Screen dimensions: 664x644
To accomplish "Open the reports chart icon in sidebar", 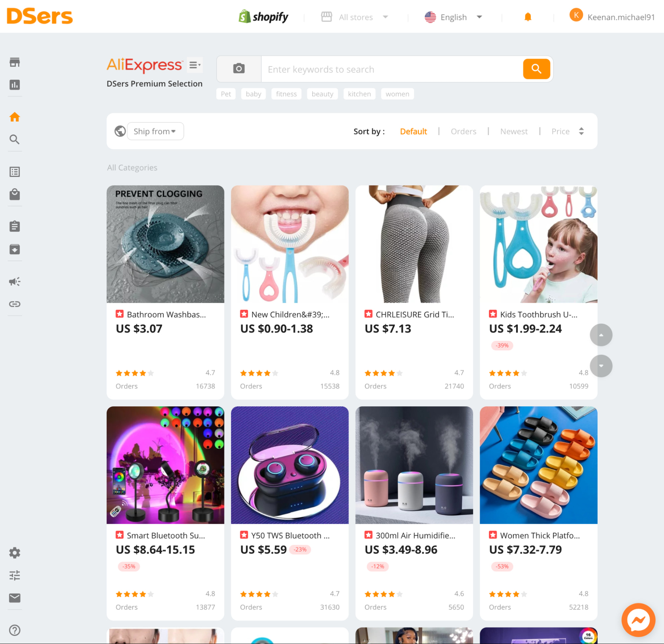I will pyautogui.click(x=15, y=85).
